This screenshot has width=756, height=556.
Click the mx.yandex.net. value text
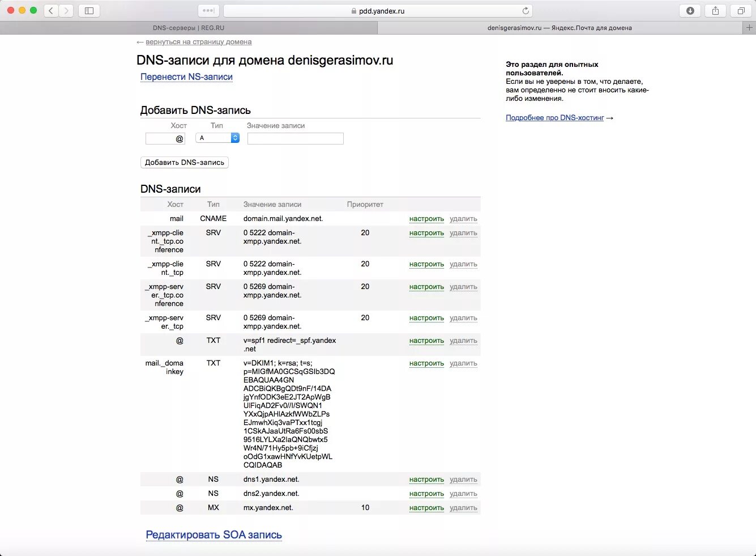pyautogui.click(x=268, y=508)
